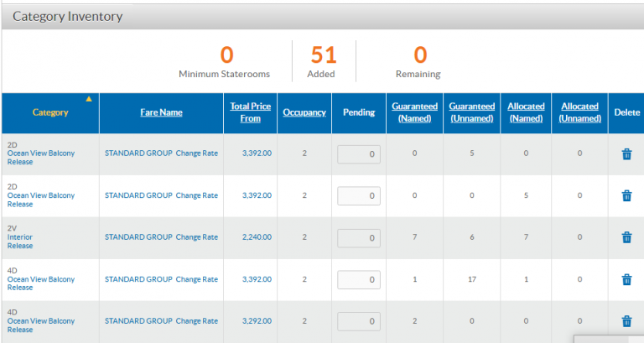Click Pending field in 4D row priced 3,292.00
Image resolution: width=644 pixels, height=343 pixels.
point(359,321)
